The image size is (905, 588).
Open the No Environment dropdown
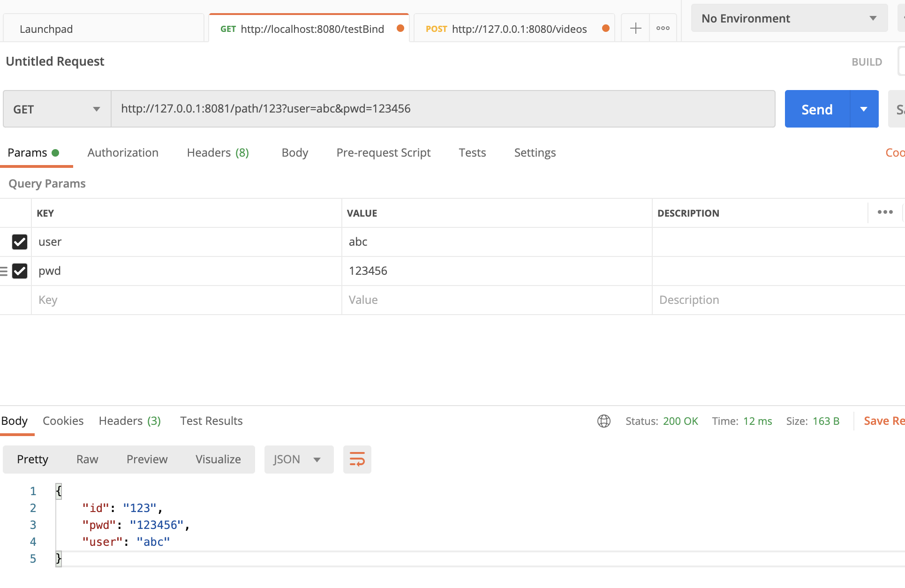tap(788, 18)
